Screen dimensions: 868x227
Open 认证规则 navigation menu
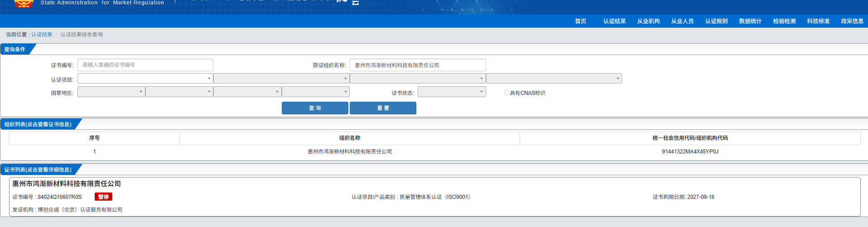(716, 21)
